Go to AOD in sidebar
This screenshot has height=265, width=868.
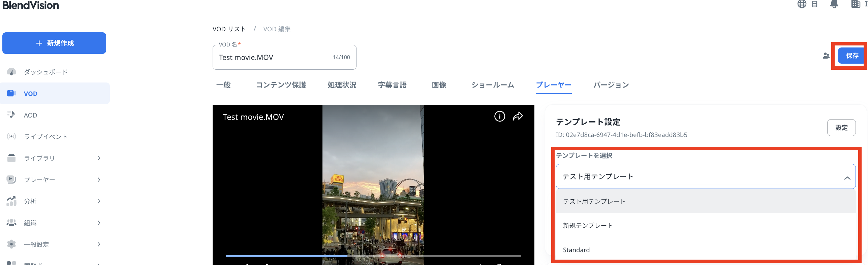30,115
